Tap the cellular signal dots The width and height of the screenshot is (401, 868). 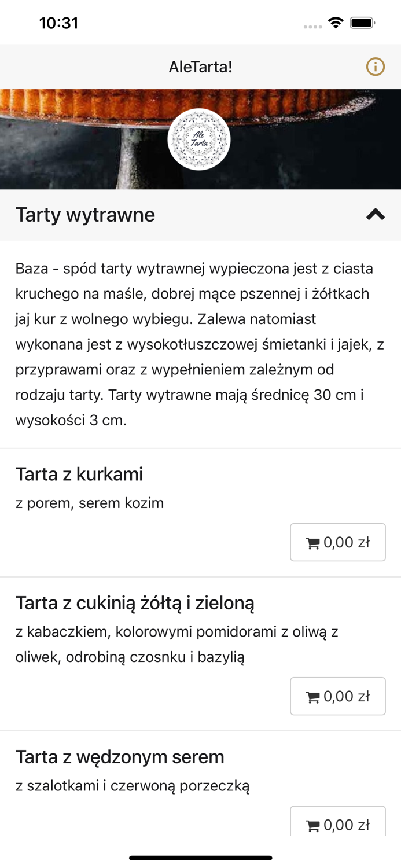(x=312, y=25)
